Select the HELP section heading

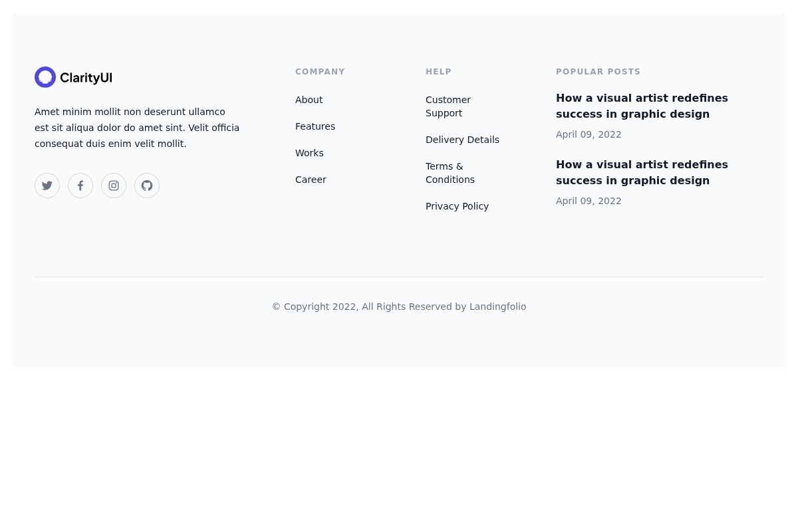point(438,72)
